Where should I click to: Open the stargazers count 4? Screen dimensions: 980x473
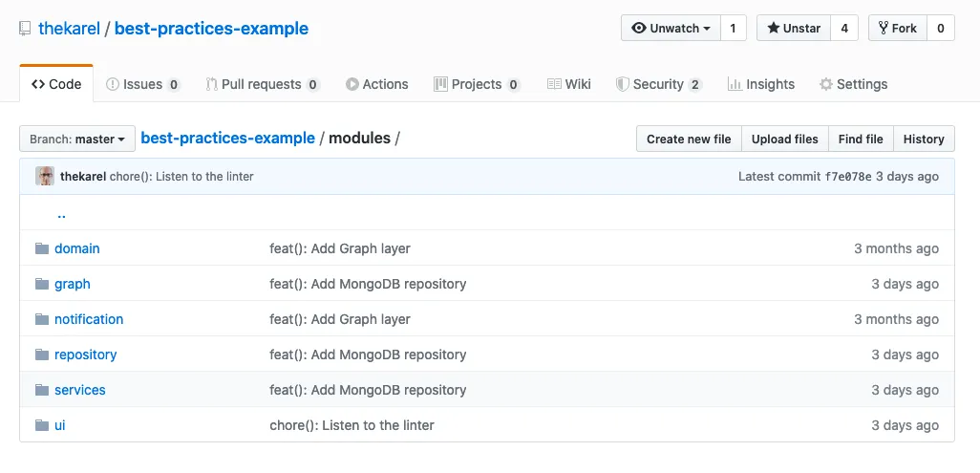coord(844,28)
